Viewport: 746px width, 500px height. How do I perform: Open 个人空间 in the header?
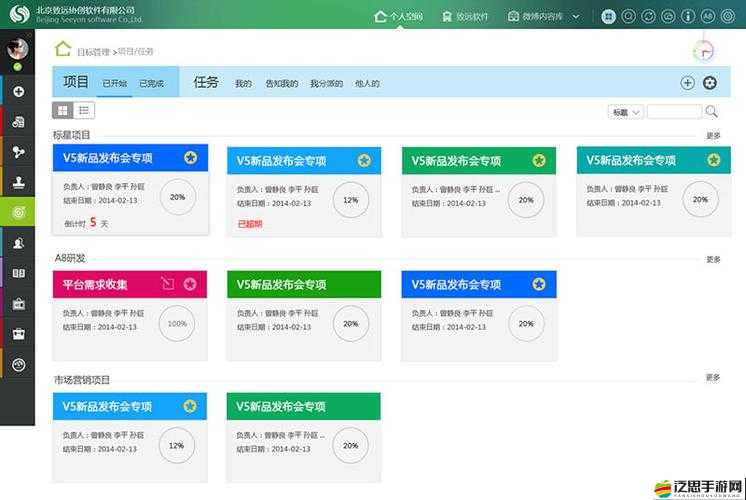coord(398,17)
